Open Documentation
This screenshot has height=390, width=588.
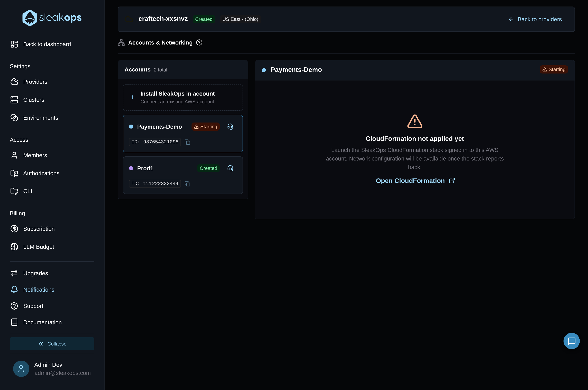pyautogui.click(x=36, y=322)
